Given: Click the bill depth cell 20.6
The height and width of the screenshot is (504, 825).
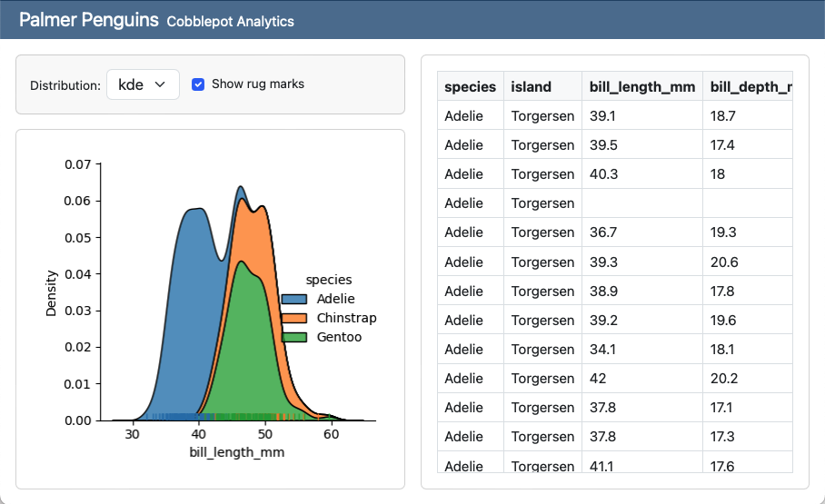Looking at the screenshot, I should coord(724,262).
